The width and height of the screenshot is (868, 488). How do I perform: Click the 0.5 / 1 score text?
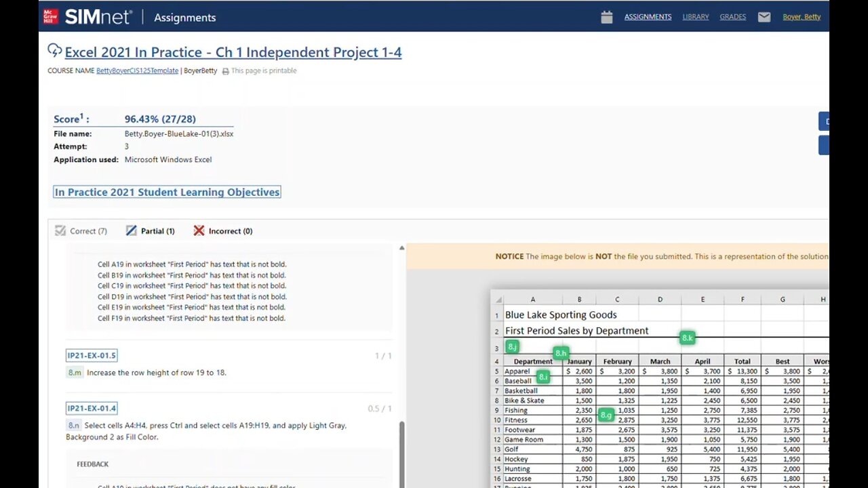pyautogui.click(x=380, y=409)
